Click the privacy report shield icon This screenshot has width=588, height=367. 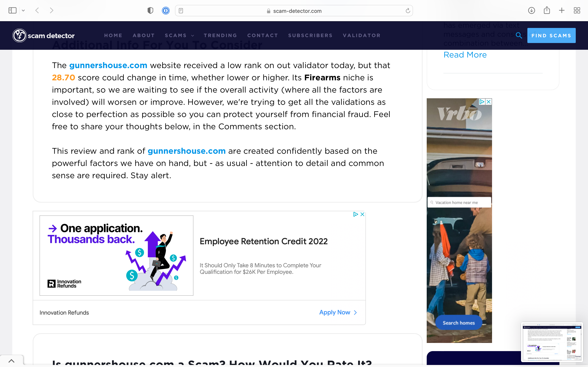(150, 10)
